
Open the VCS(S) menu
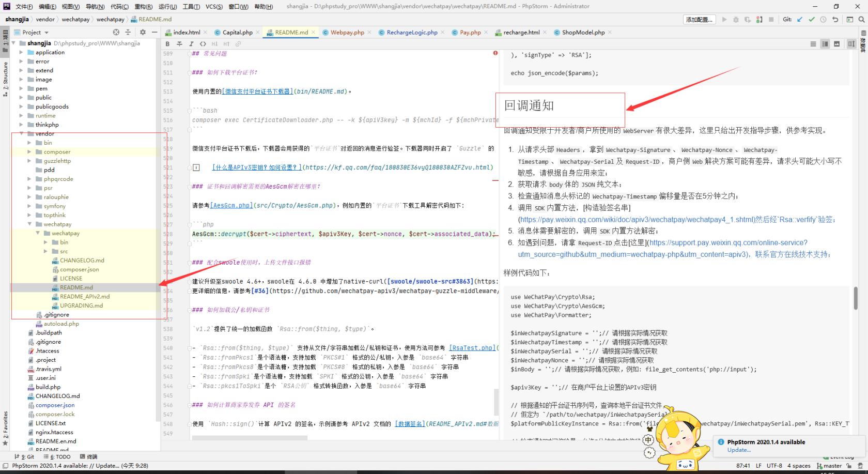click(214, 6)
